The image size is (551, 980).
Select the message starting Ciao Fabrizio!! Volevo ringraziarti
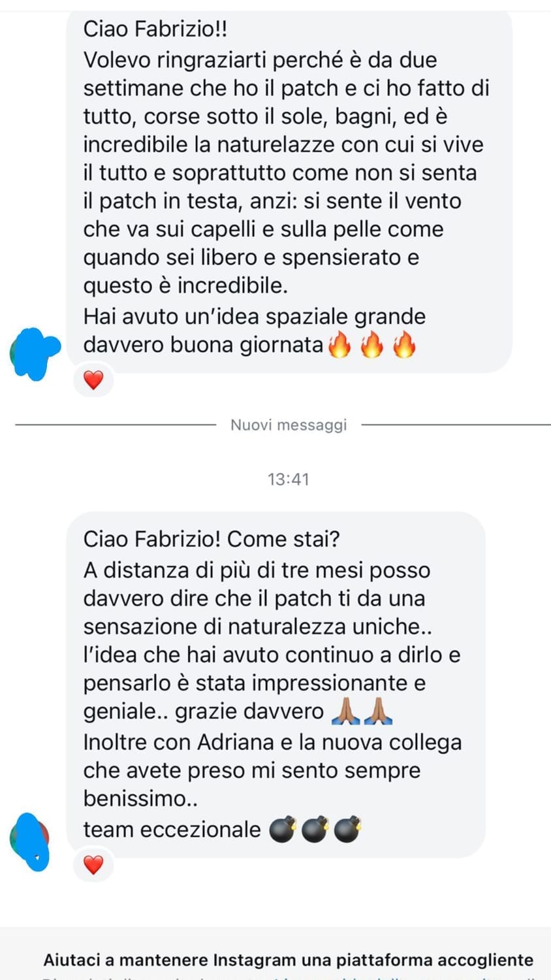pos(289,190)
